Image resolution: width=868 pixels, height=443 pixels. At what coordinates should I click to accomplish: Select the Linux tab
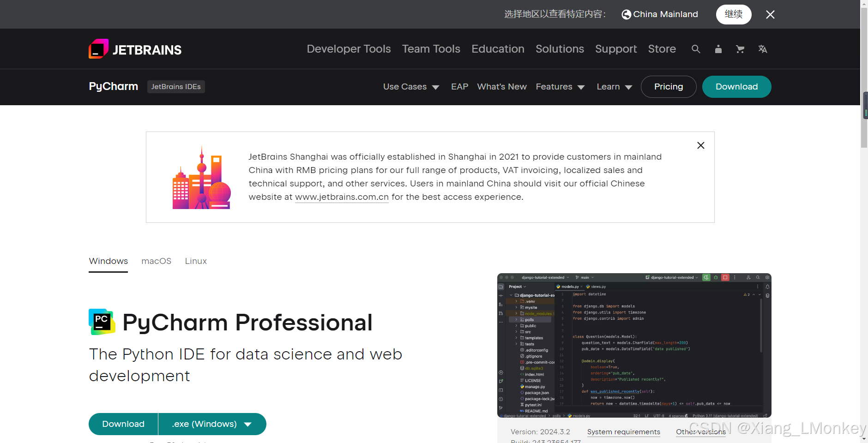(x=195, y=261)
